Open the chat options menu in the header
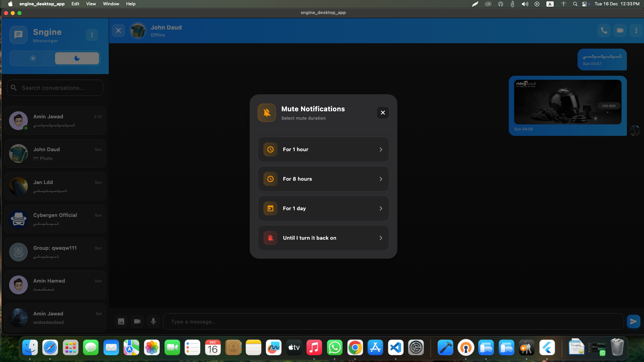Viewport: 644px width, 362px height. pyautogui.click(x=636, y=30)
